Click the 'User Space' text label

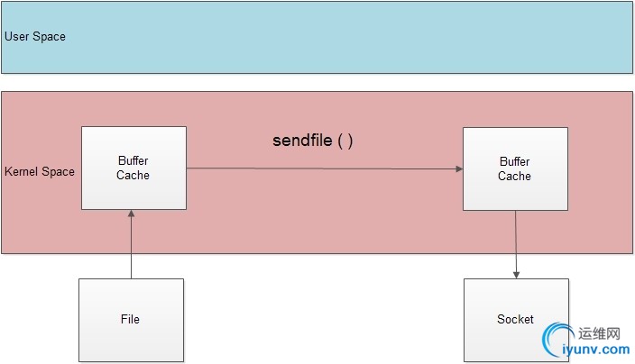tap(35, 37)
